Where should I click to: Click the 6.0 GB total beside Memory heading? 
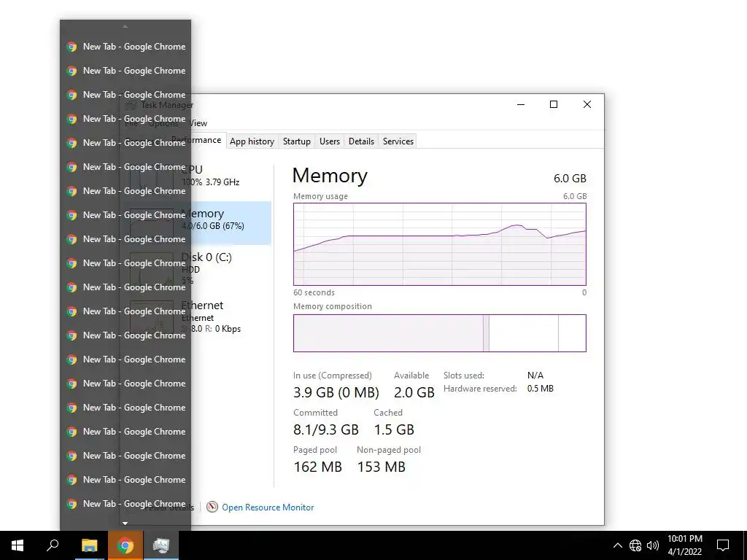point(570,179)
